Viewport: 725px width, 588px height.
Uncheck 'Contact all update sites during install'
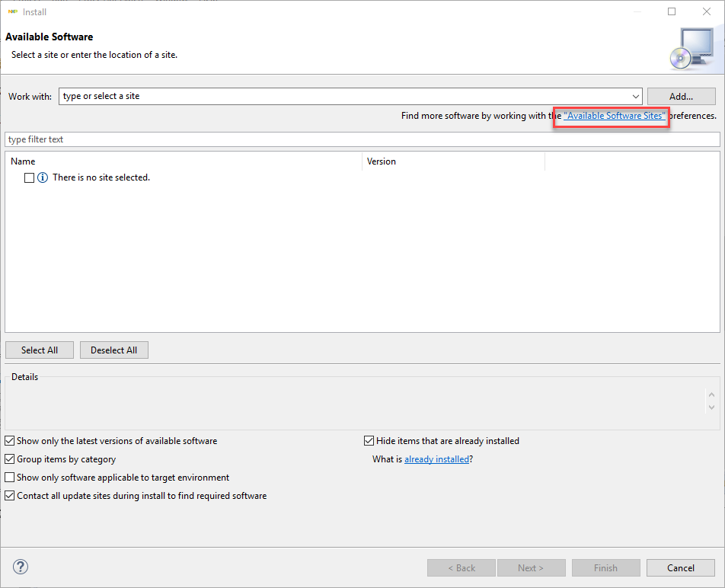pos(9,495)
